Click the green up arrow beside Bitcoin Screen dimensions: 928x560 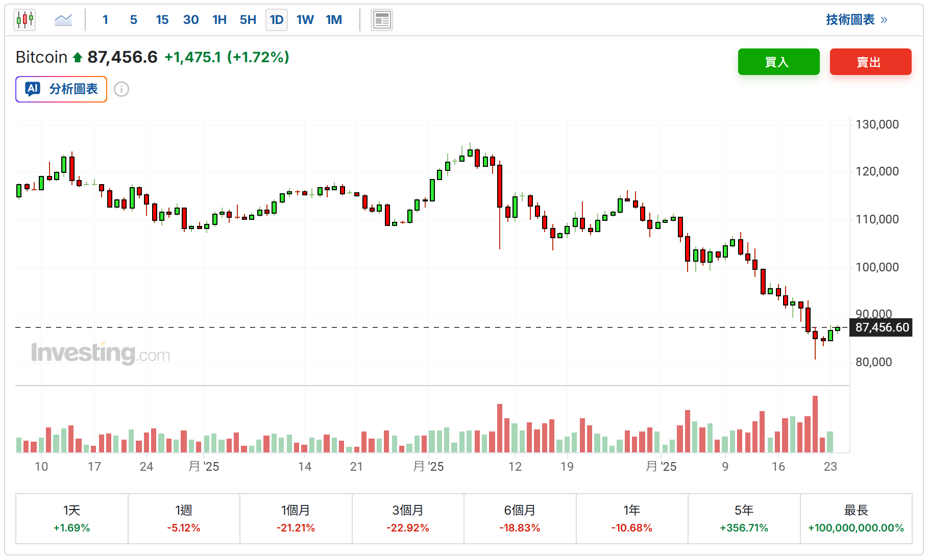78,57
